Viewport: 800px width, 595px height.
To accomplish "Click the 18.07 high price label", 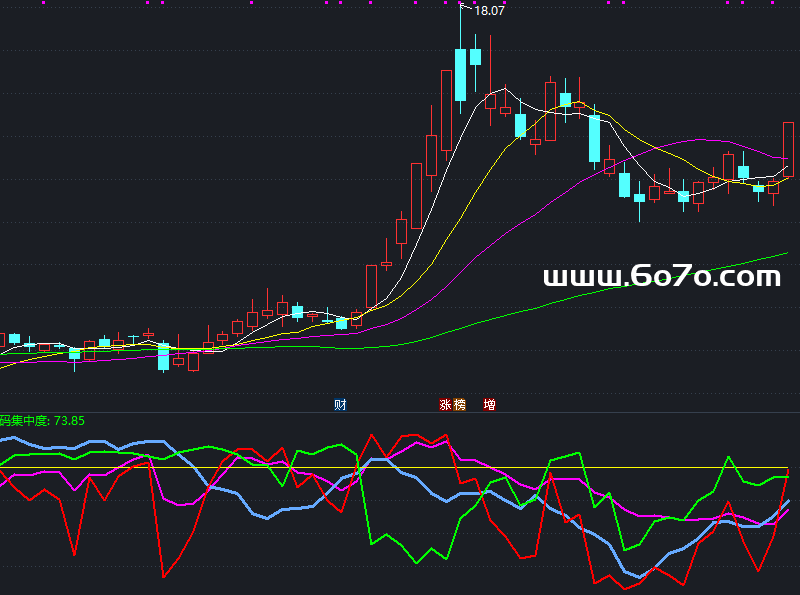I will (488, 11).
